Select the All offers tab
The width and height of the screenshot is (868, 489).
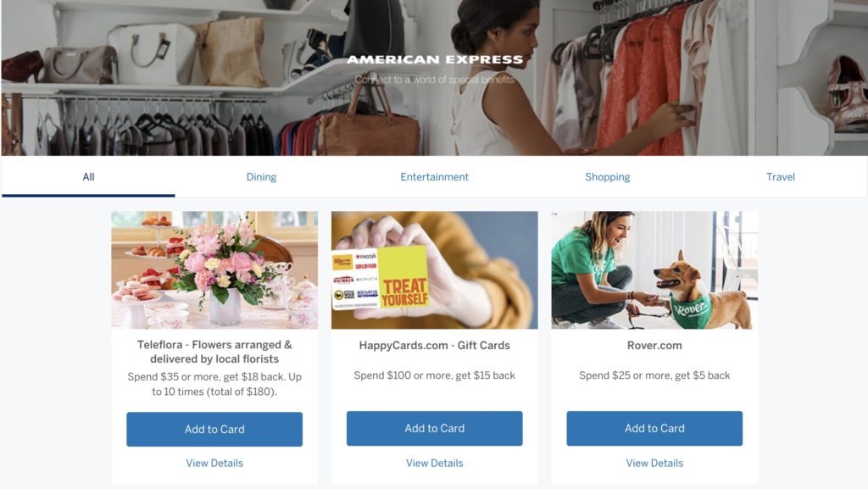pos(88,177)
